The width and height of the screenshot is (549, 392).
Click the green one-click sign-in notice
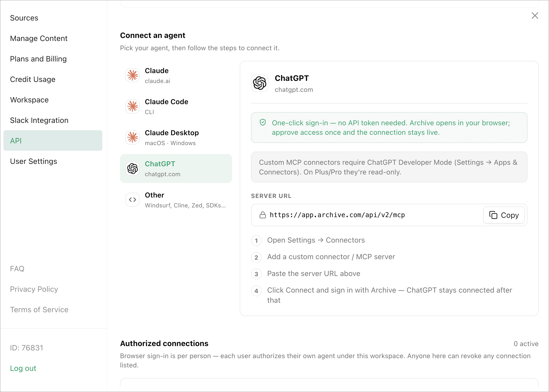pos(389,127)
